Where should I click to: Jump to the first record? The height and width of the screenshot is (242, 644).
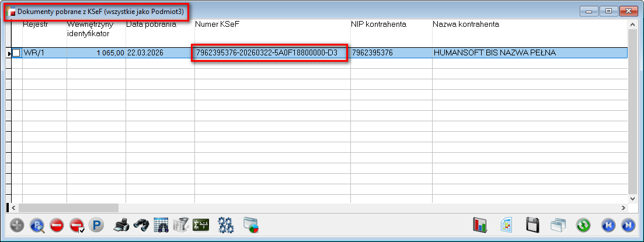(608, 225)
